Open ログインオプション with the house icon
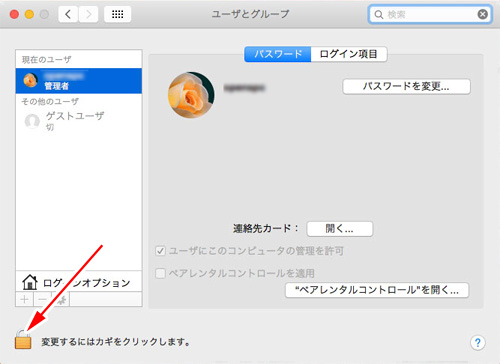 pyautogui.click(x=79, y=282)
